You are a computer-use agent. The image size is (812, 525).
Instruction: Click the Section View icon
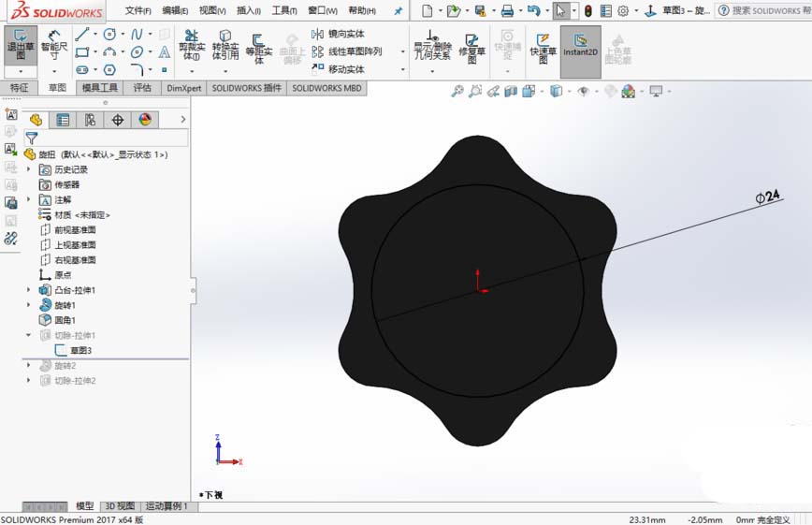pos(511,91)
